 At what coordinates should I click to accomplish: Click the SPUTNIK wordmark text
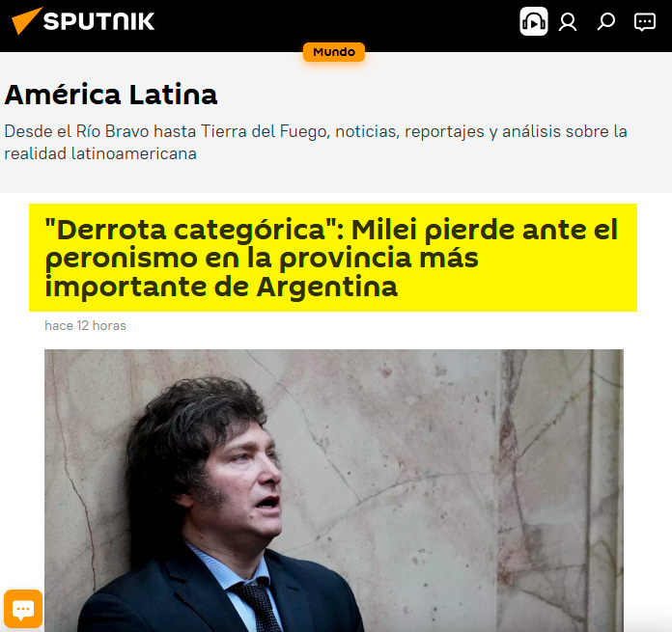pyautogui.click(x=99, y=21)
